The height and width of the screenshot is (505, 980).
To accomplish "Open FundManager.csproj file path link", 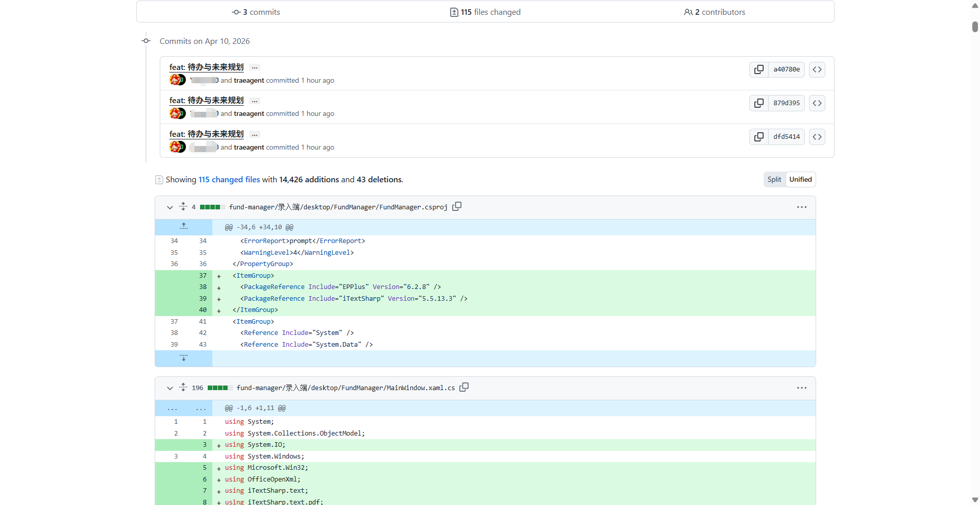I will (x=338, y=207).
